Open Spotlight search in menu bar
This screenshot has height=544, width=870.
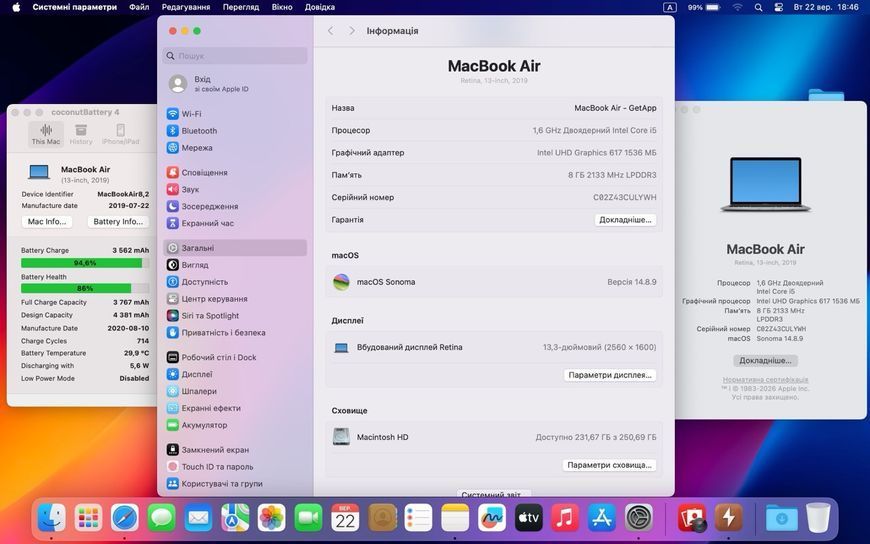click(758, 7)
